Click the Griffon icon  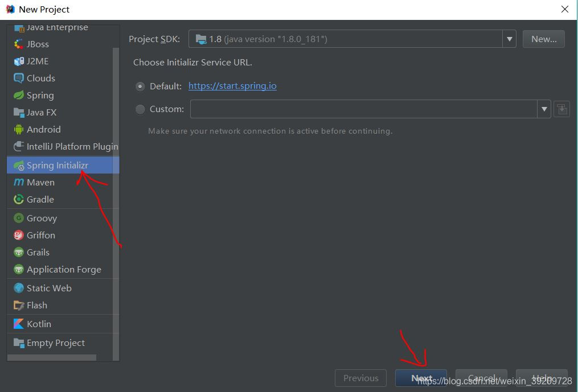click(x=18, y=235)
